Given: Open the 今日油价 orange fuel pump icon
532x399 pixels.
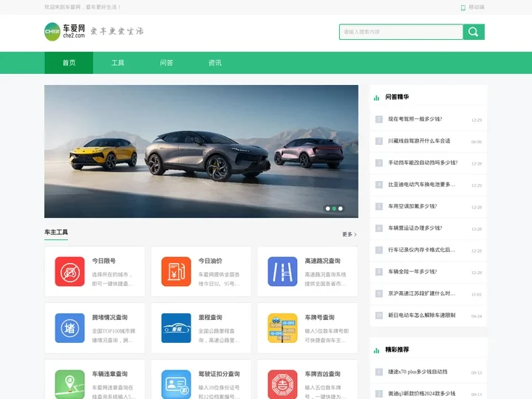Looking at the screenshot, I should (176, 271).
